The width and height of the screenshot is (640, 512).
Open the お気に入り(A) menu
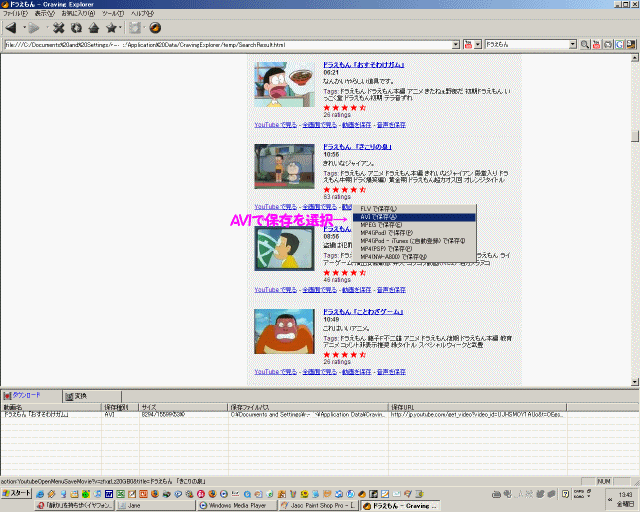click(x=78, y=13)
